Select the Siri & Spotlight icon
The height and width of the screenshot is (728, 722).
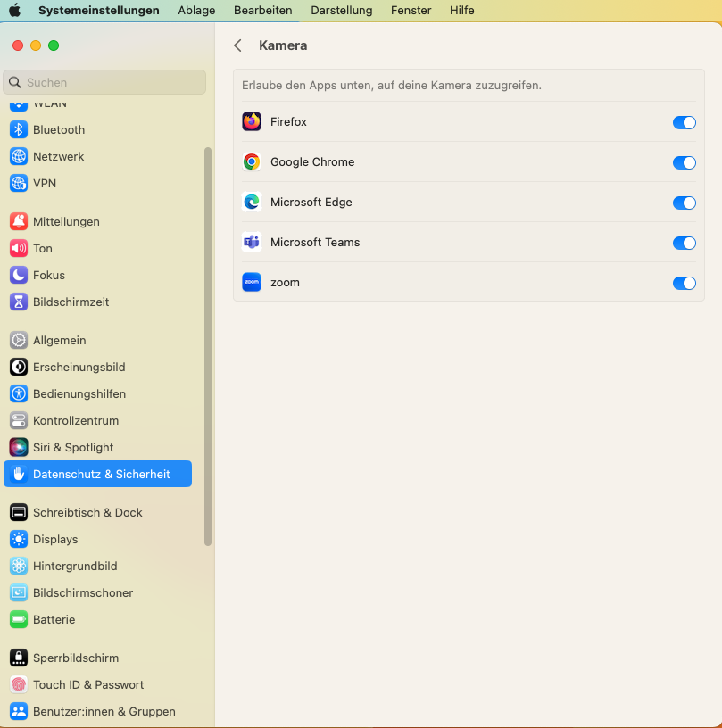19,447
